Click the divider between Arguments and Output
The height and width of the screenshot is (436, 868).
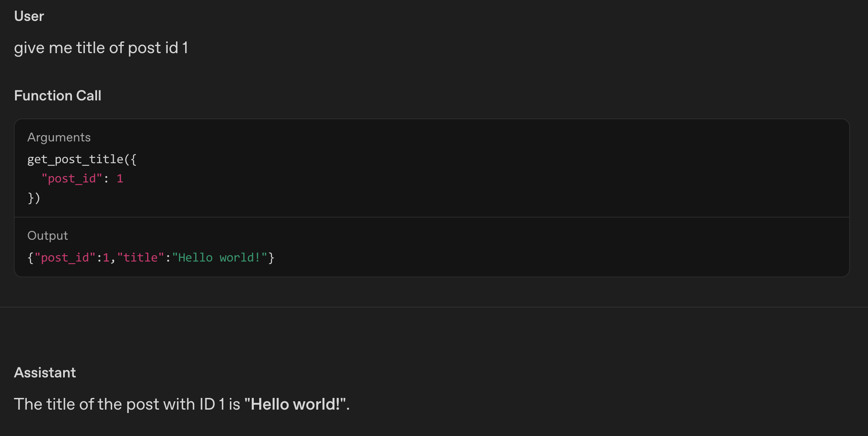click(431, 217)
